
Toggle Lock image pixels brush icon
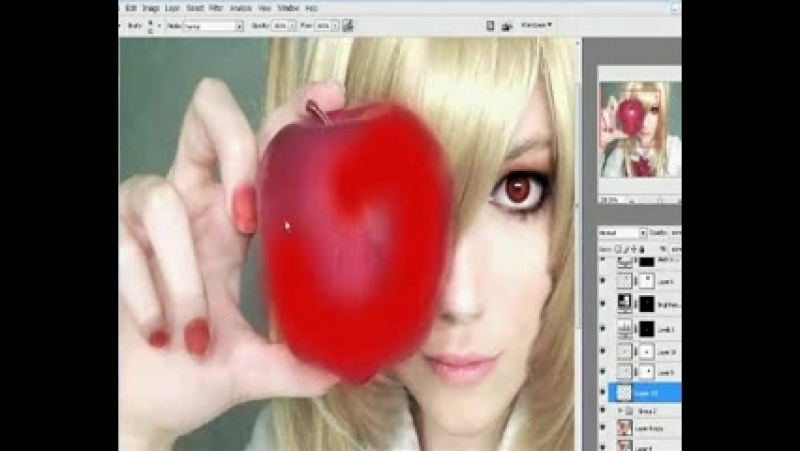[x=626, y=249]
